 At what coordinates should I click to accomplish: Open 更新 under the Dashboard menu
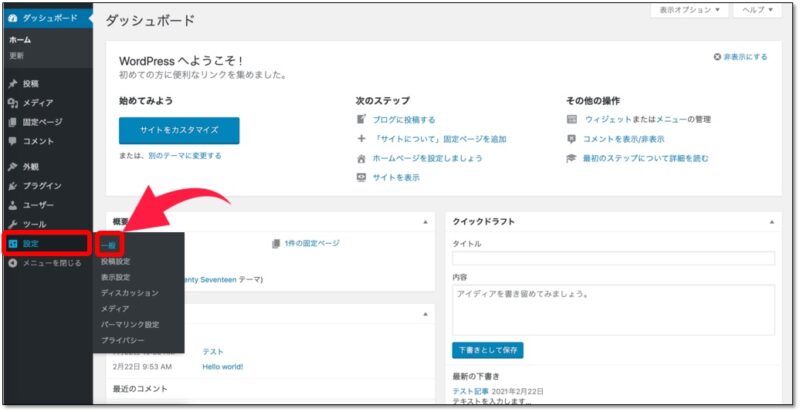tap(16, 55)
